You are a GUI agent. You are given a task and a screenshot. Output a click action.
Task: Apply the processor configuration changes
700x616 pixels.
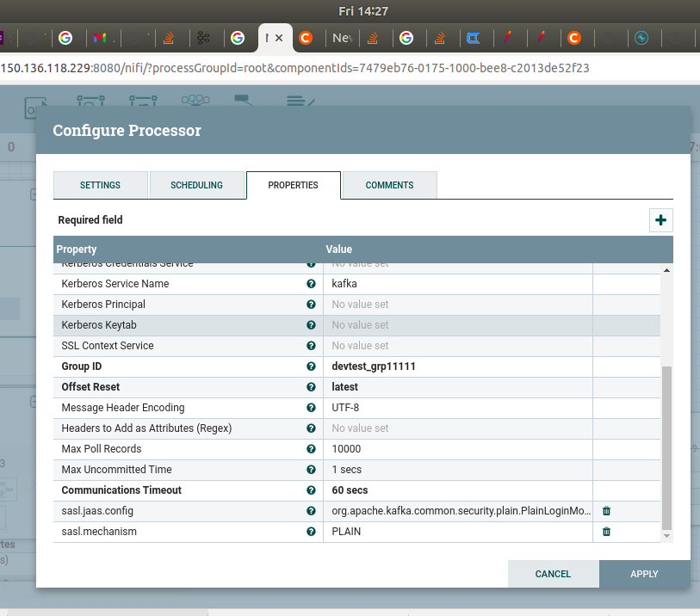click(643, 574)
